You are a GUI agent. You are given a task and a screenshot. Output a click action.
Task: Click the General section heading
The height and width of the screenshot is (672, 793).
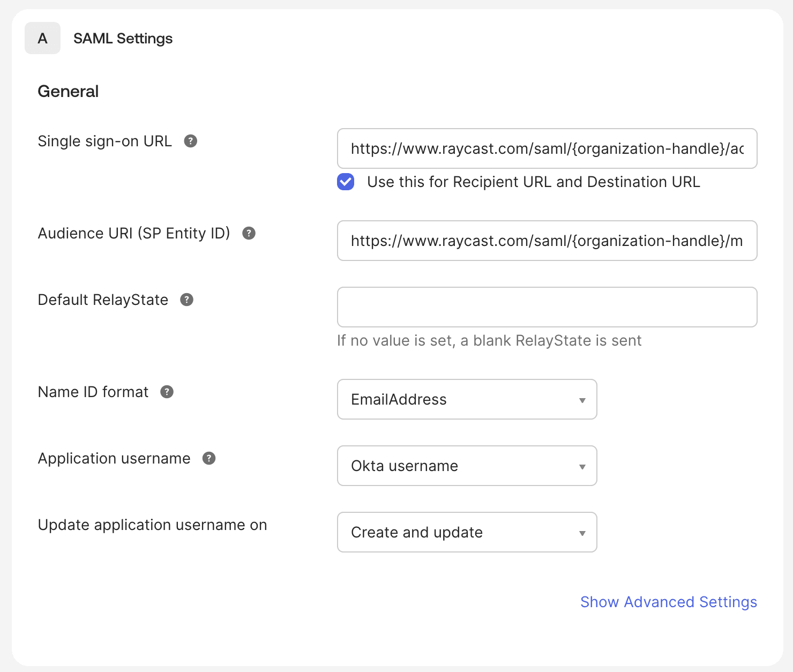(68, 91)
